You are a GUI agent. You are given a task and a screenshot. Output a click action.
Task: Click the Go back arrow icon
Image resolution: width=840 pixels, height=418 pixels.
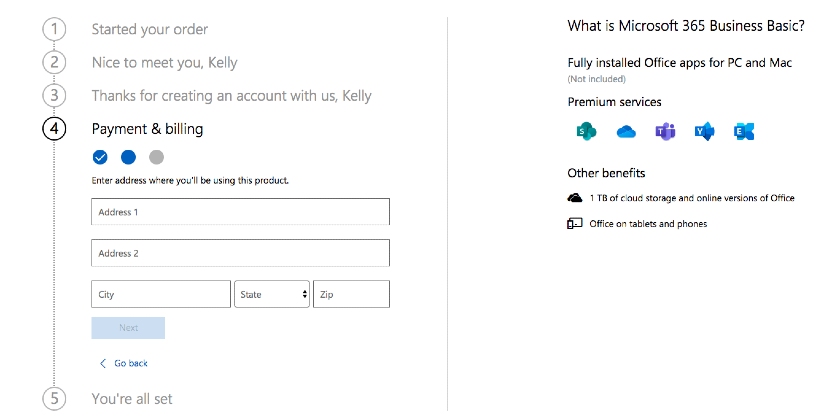[102, 363]
